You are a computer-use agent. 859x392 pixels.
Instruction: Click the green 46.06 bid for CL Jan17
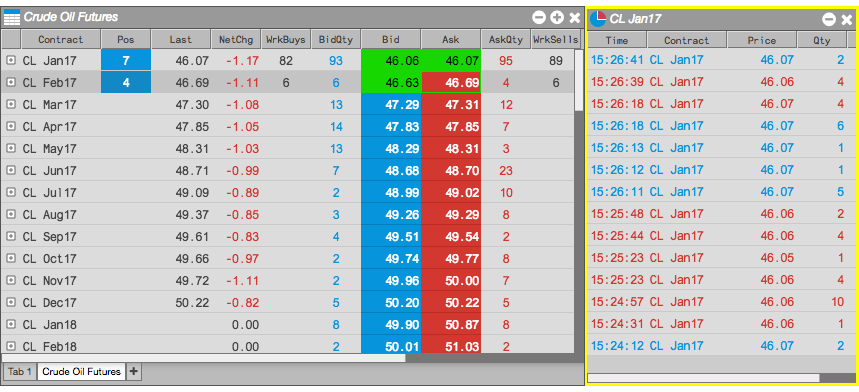[x=391, y=60]
